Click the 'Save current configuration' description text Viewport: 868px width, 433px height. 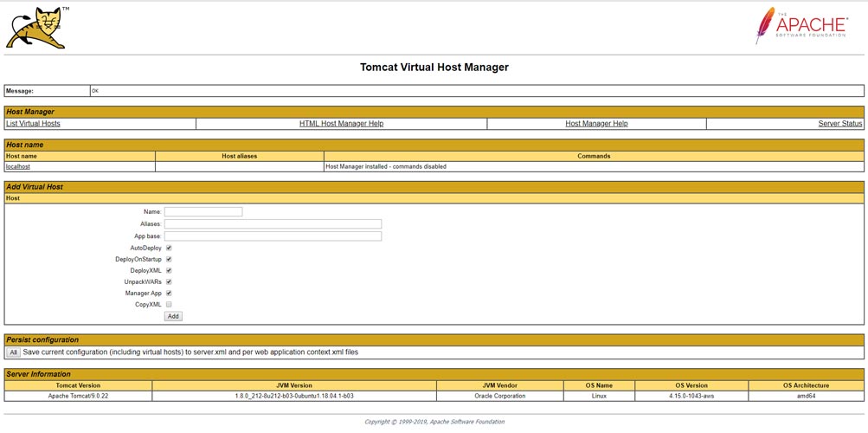coord(191,352)
